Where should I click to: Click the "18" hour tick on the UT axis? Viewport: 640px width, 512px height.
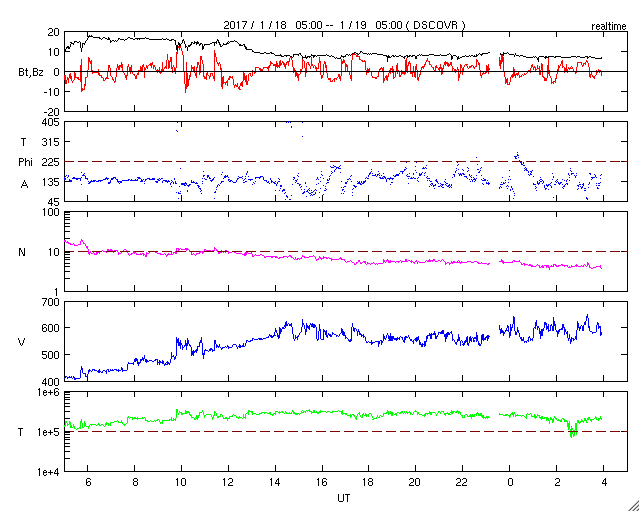[x=369, y=483]
